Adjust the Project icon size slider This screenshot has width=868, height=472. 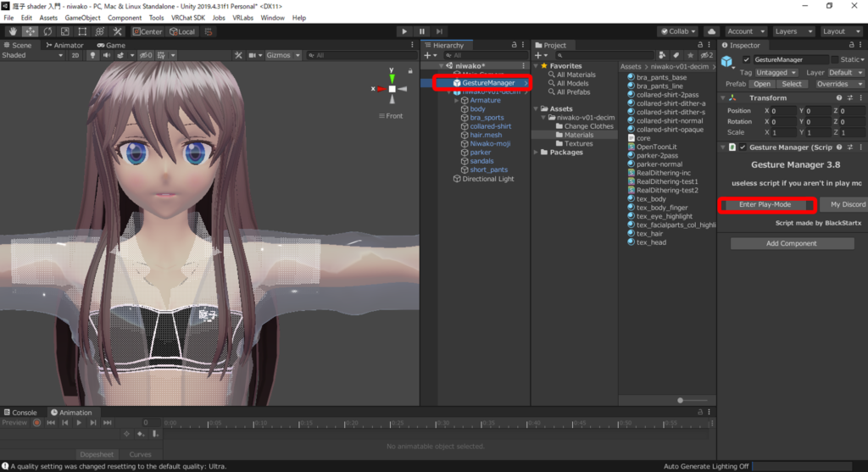click(x=681, y=400)
